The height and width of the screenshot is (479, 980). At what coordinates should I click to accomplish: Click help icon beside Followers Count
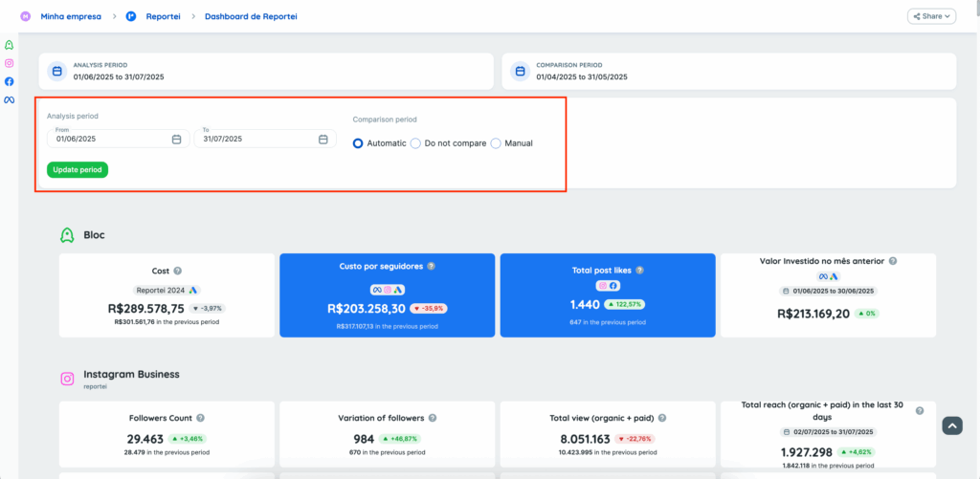point(201,418)
